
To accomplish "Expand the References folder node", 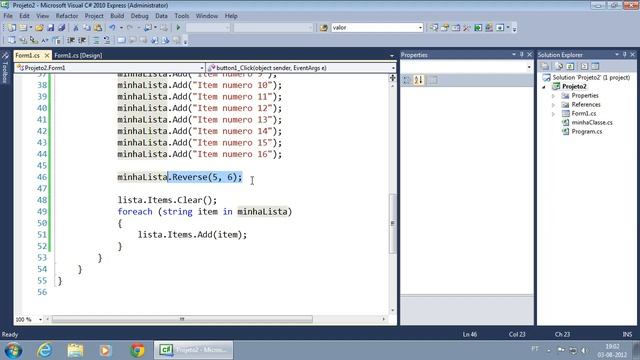I will point(553,105).
